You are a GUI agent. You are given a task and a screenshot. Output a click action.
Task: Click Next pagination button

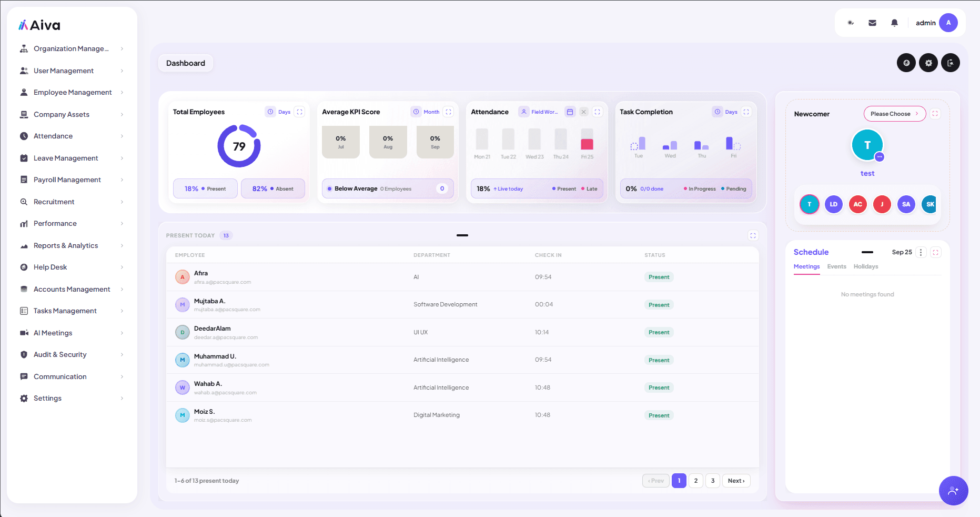[x=736, y=481]
